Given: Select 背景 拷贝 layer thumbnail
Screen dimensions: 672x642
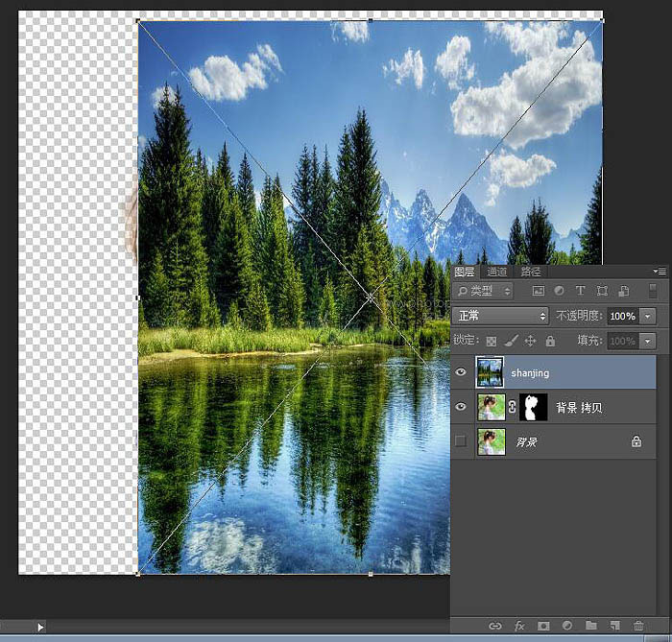Looking at the screenshot, I should (x=492, y=407).
